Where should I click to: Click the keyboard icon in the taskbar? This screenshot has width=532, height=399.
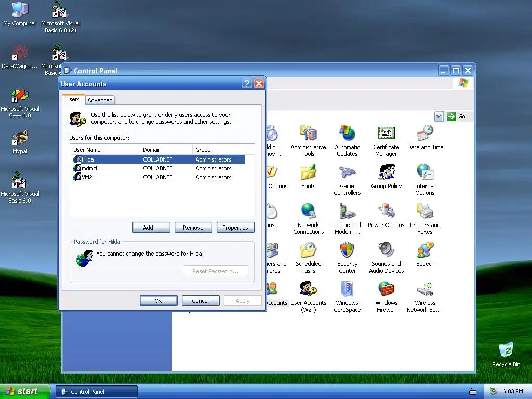[x=473, y=392]
